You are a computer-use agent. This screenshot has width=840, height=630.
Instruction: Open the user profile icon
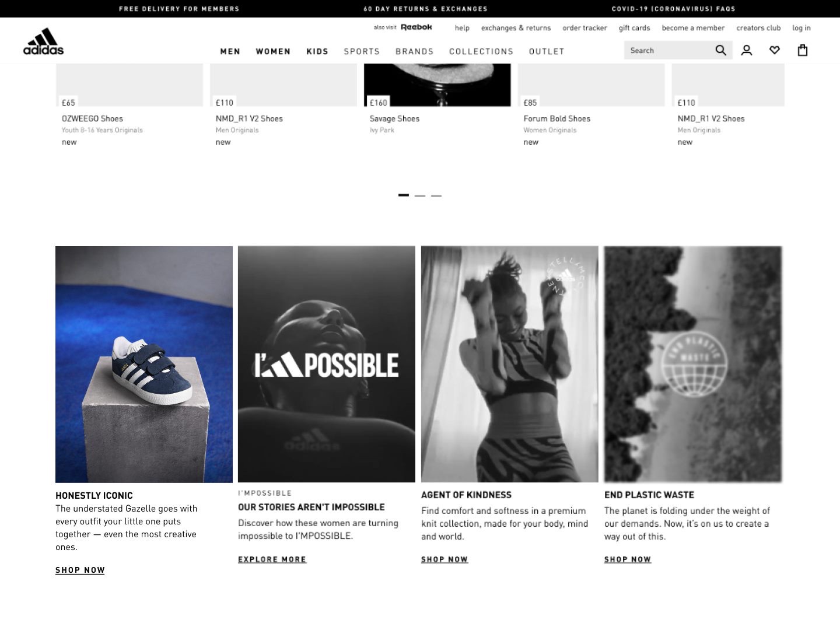[x=747, y=51]
